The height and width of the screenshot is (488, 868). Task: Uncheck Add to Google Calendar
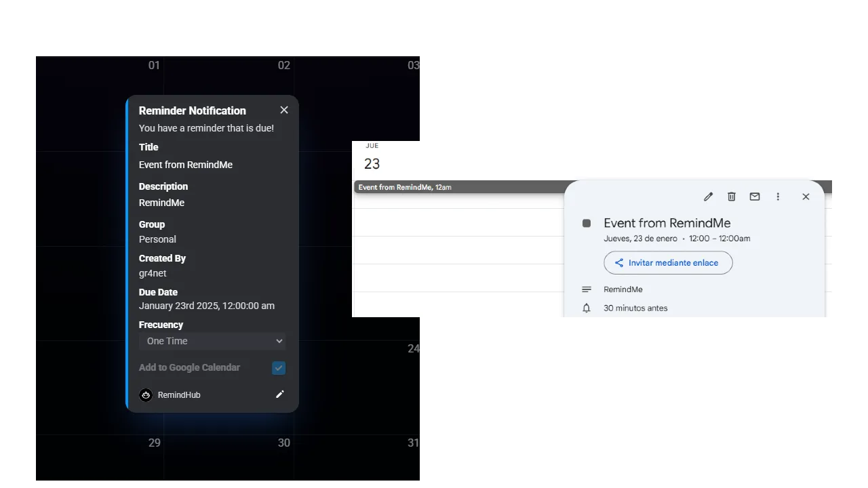click(x=278, y=367)
